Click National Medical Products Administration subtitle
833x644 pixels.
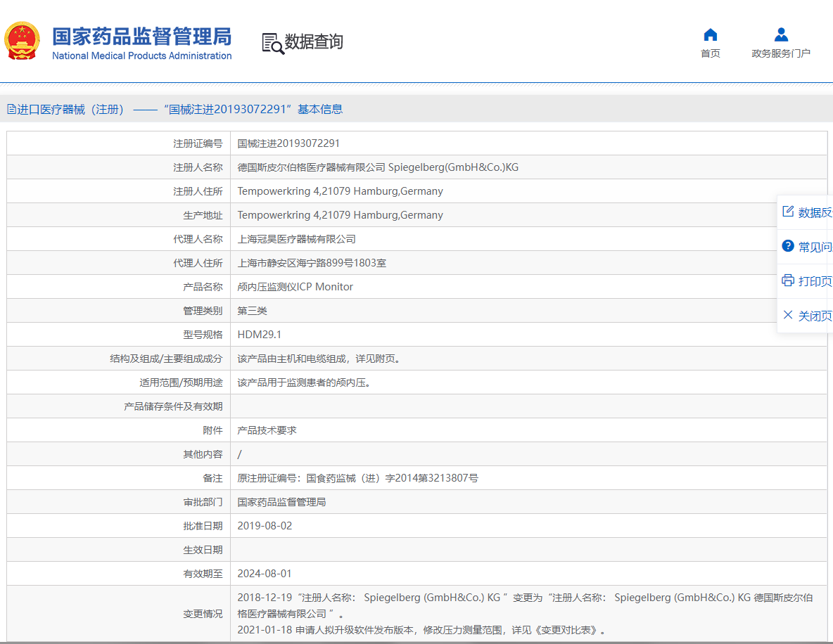(x=142, y=56)
